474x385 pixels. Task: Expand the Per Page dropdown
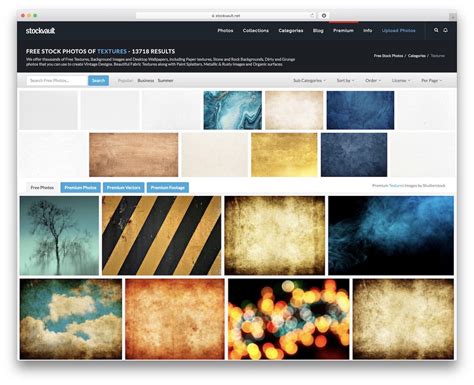point(431,80)
